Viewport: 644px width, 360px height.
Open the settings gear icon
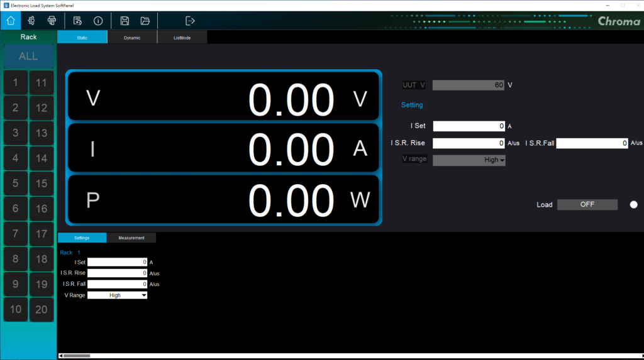[31, 21]
